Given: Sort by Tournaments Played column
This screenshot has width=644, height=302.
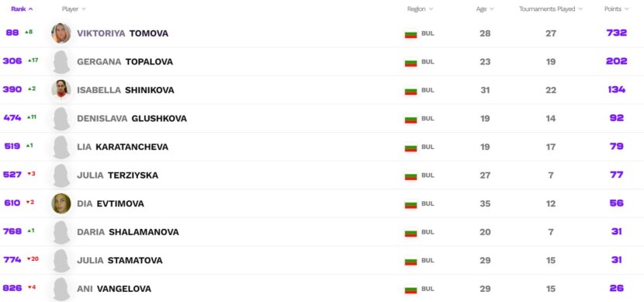Looking at the screenshot, I should (551, 9).
